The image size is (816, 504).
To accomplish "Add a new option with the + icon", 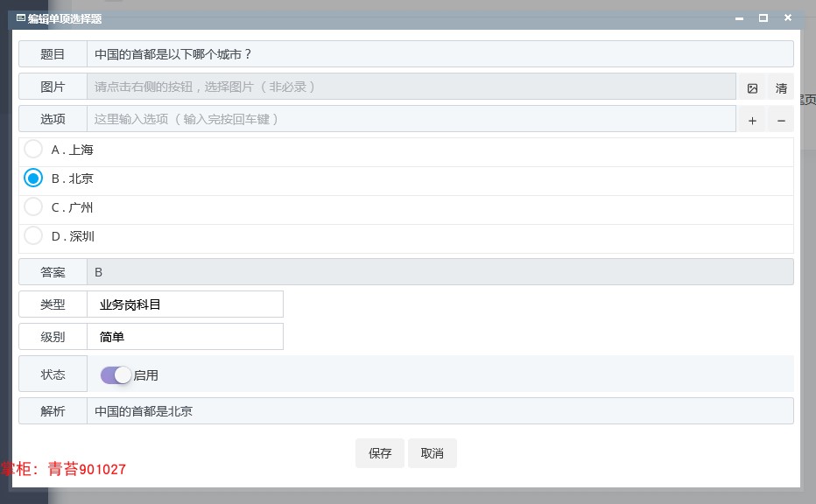I will click(x=752, y=119).
